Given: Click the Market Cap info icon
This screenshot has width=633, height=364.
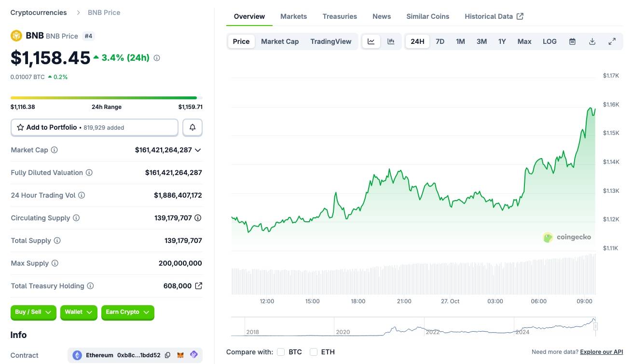Looking at the screenshot, I should (x=55, y=150).
